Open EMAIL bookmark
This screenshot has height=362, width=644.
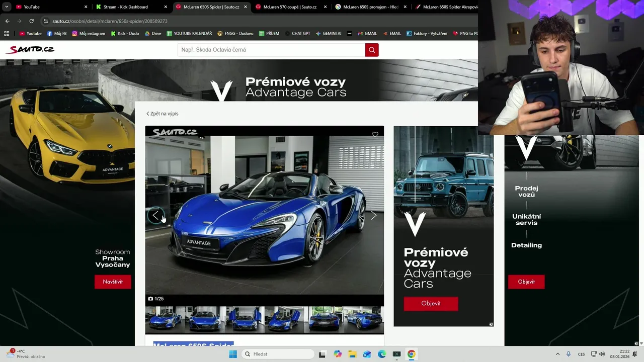pyautogui.click(x=392, y=33)
